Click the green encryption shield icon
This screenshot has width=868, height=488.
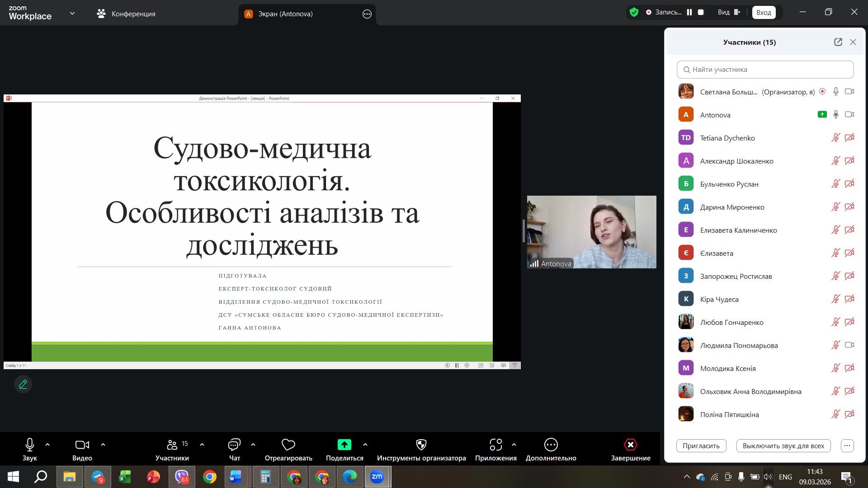(634, 12)
